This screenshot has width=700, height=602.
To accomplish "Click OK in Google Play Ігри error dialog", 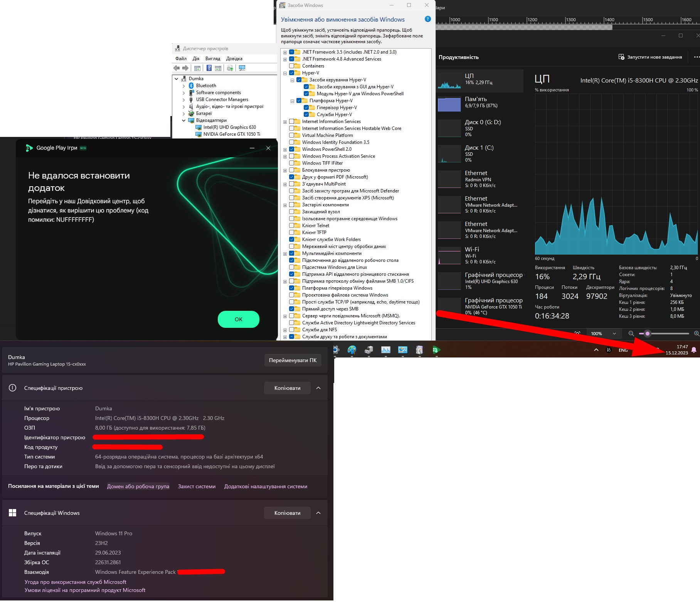I will click(239, 319).
